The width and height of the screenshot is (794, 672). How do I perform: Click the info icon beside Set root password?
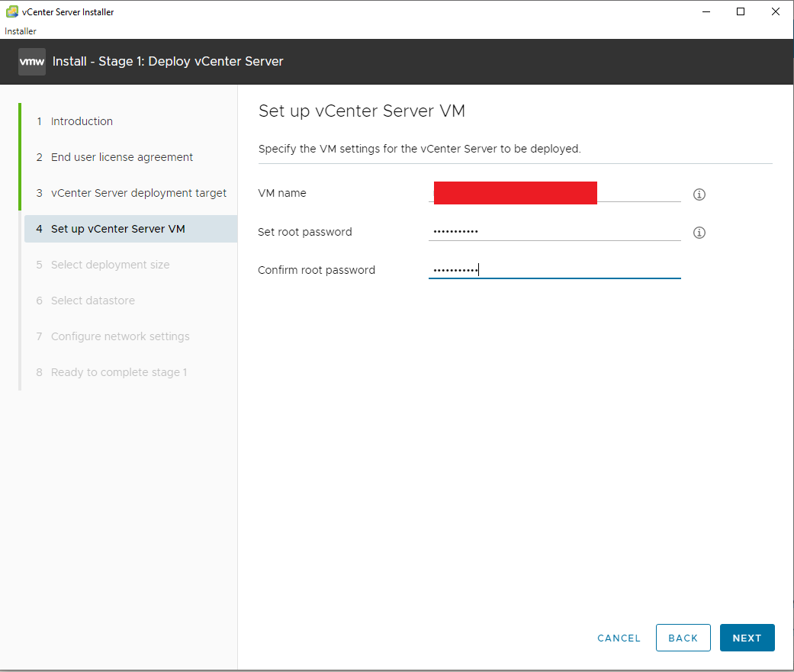pyautogui.click(x=699, y=233)
